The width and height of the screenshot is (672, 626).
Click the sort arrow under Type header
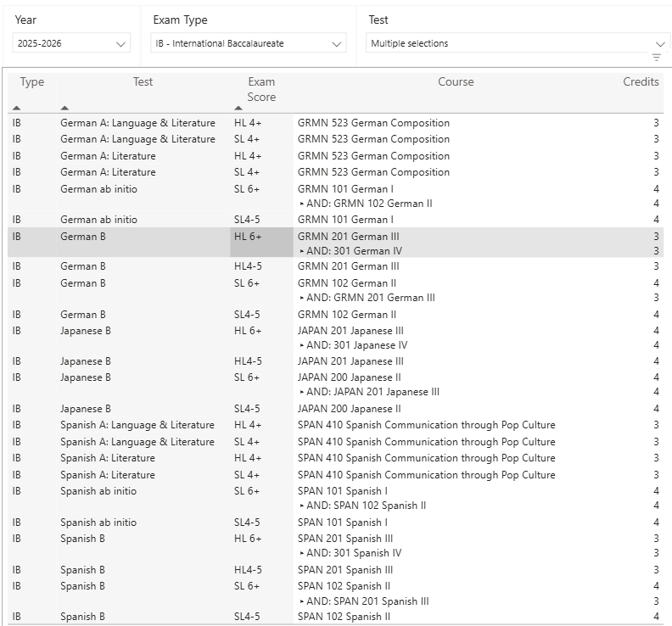click(16, 108)
